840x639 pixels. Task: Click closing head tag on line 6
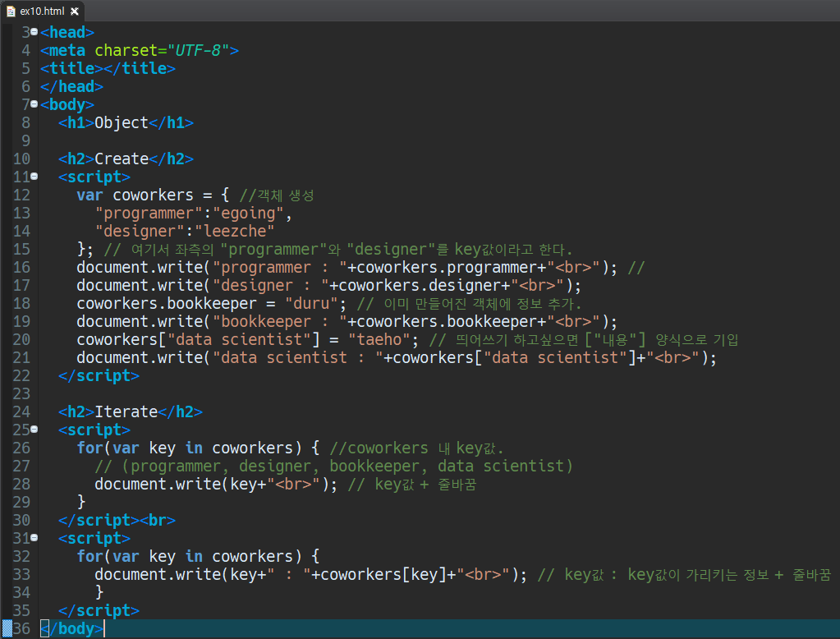coord(71,87)
